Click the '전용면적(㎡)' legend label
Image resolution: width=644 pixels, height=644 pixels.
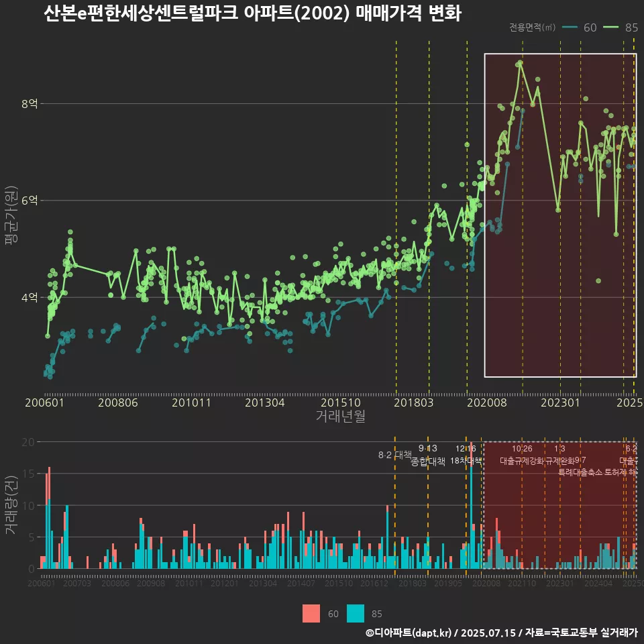[x=532, y=28]
